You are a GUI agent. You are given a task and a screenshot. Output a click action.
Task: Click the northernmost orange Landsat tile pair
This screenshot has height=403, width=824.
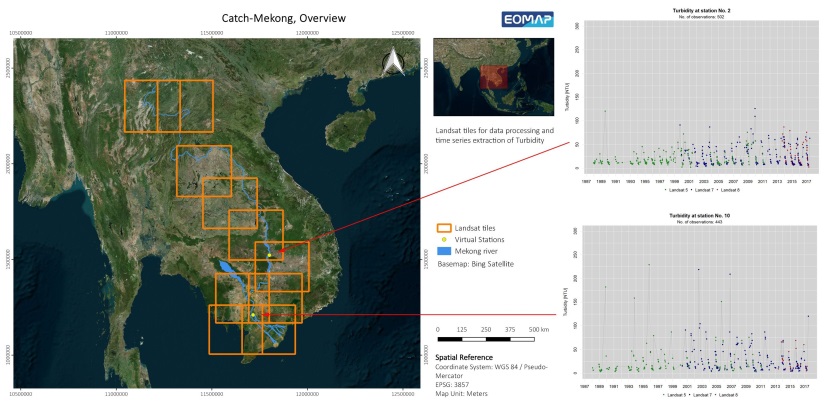[169, 105]
